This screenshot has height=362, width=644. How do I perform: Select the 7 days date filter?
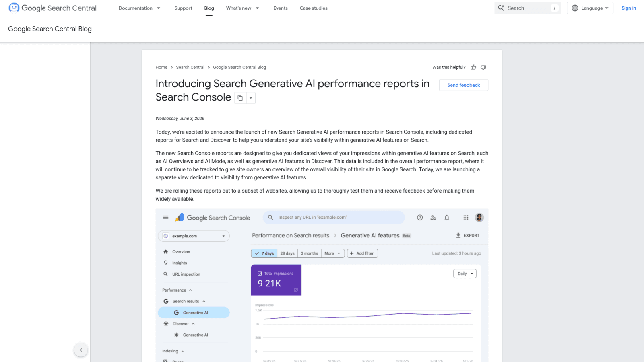[264, 253]
